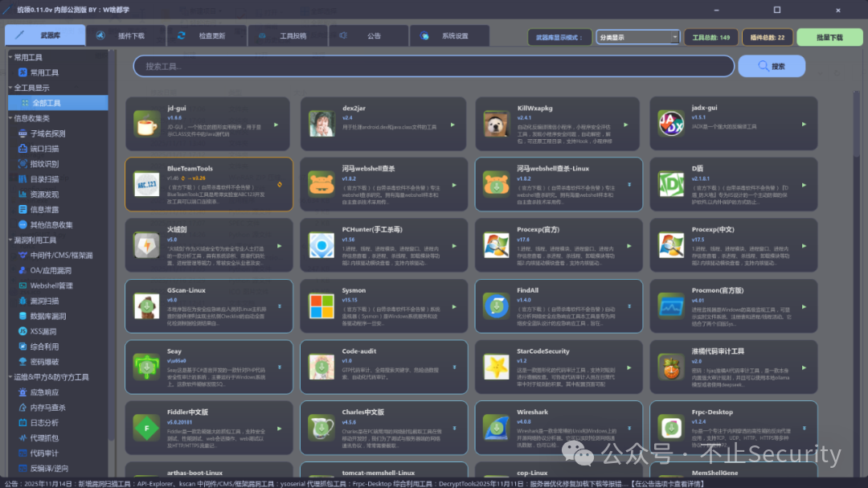
Task: Open the 公告 tab
Action: pos(369,35)
